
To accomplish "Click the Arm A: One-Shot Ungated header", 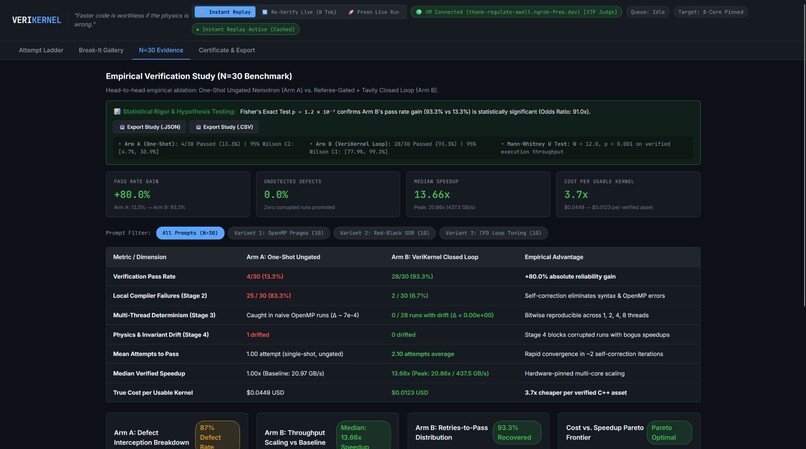I will [283, 257].
